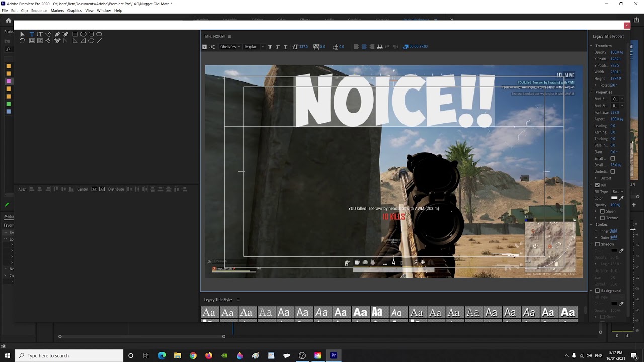Open the Tab Stops tool
The width and height of the screenshot is (644, 362).
click(380, 47)
